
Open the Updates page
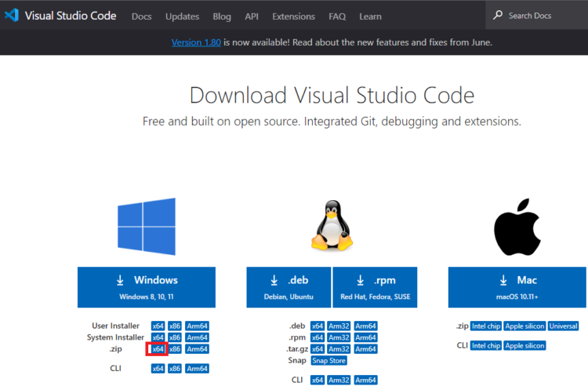(182, 16)
